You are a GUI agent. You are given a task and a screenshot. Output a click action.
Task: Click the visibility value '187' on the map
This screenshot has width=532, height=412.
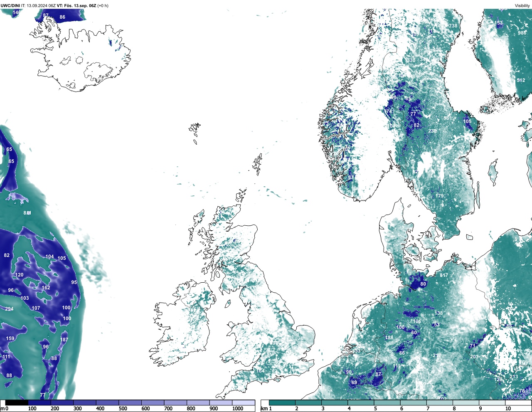pos(64,340)
